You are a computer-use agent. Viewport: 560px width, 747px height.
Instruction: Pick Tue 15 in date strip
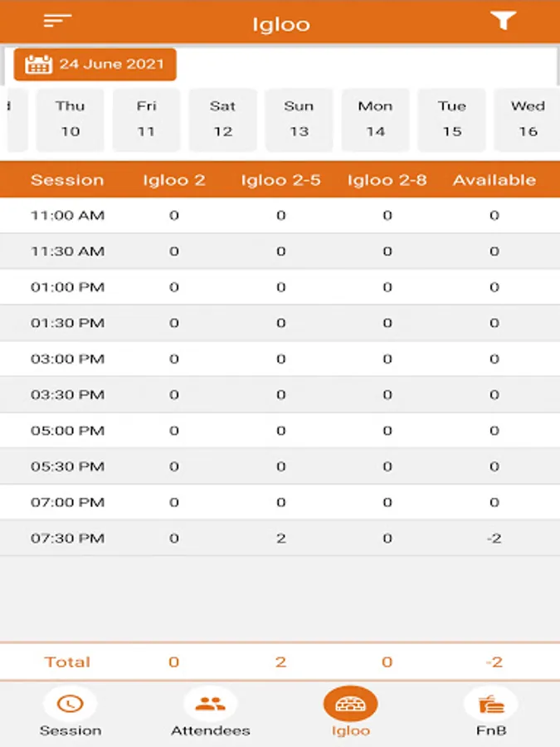[451, 119]
